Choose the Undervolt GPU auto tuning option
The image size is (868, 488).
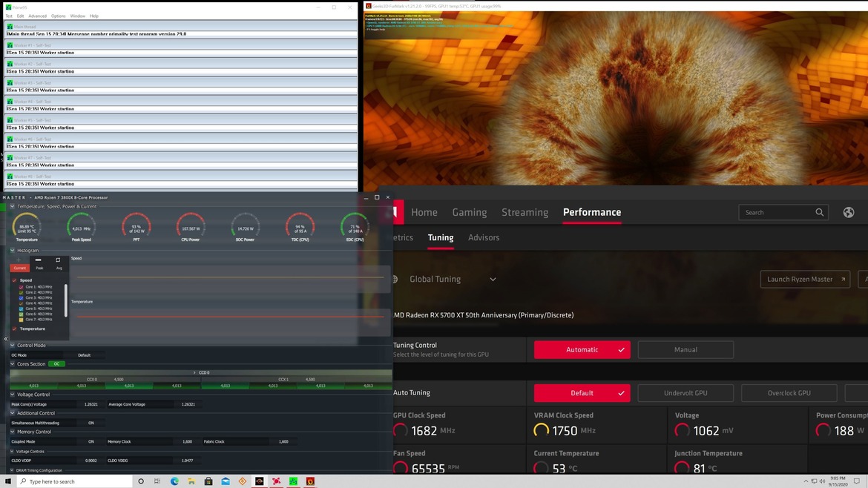(x=685, y=393)
